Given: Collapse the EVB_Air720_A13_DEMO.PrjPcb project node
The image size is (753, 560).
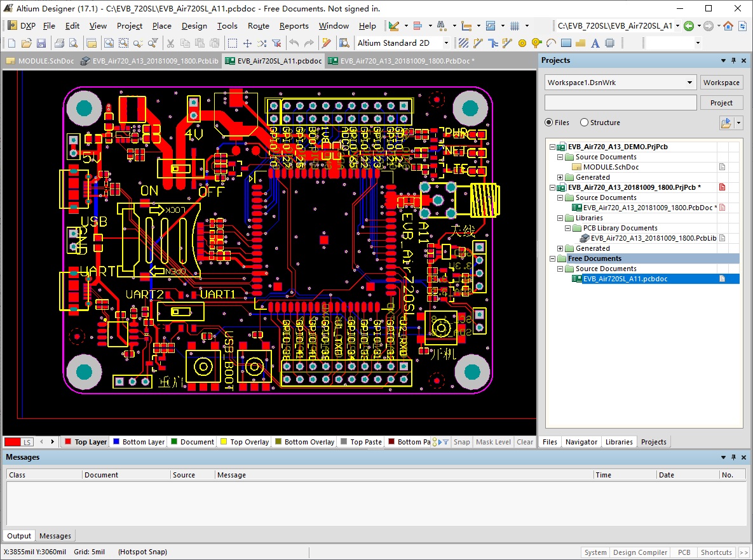Looking at the screenshot, I should [552, 147].
